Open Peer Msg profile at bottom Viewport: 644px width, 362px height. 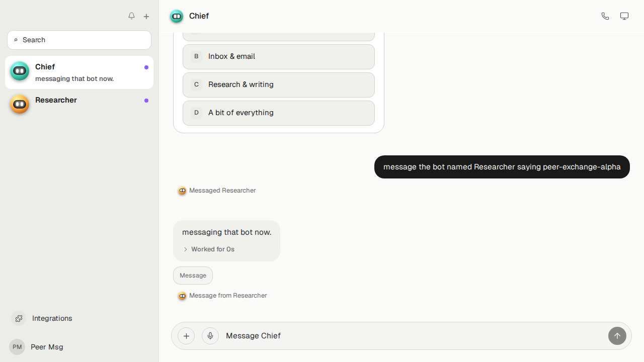pyautogui.click(x=36, y=347)
